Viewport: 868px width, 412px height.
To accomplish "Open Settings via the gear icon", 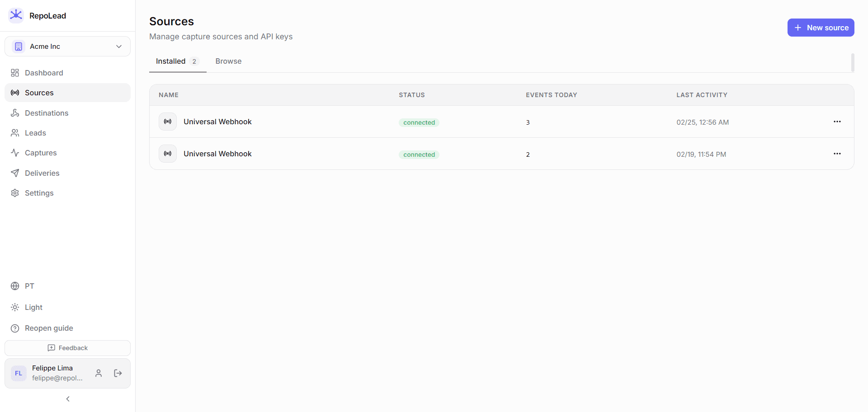I will (15, 193).
